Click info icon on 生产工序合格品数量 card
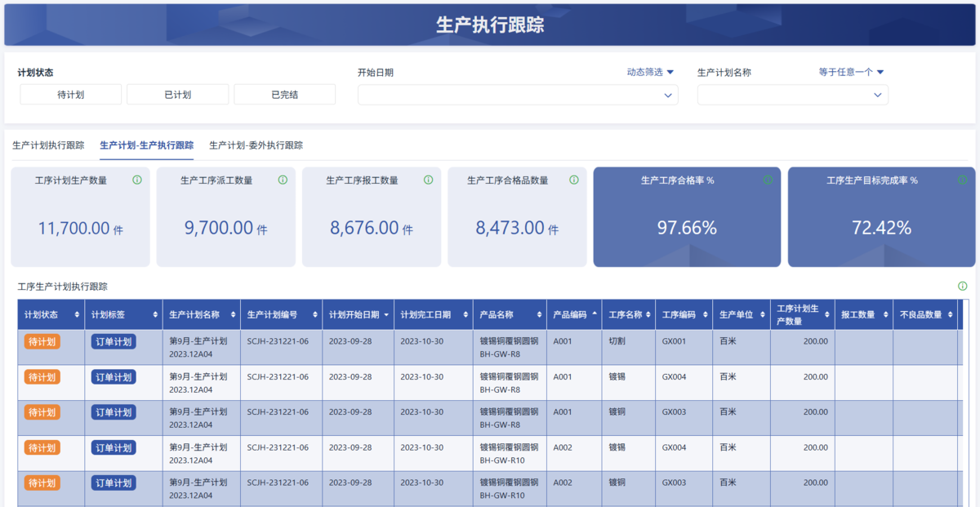The height and width of the screenshot is (507, 980). click(x=574, y=180)
